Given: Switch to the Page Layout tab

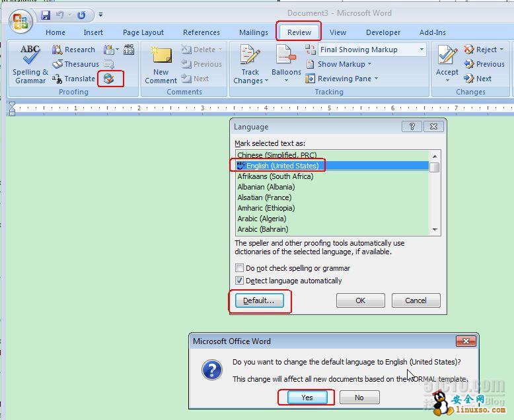Looking at the screenshot, I should pyautogui.click(x=143, y=32).
